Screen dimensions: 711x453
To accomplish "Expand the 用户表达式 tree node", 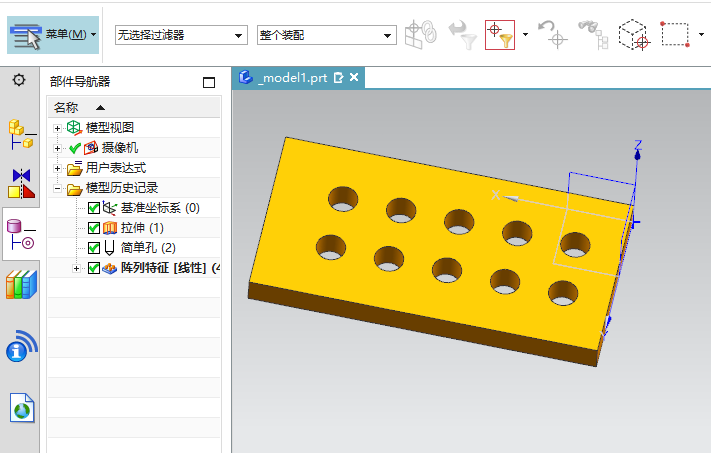I will click(57, 168).
